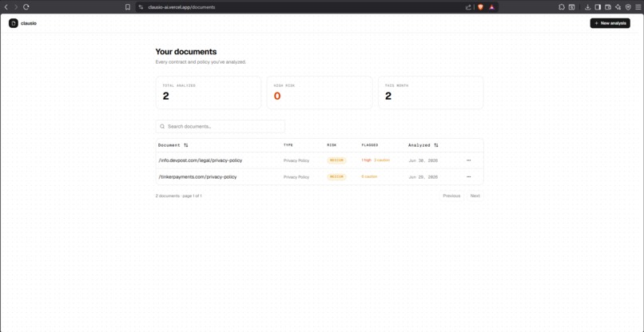Image resolution: width=644 pixels, height=332 pixels.
Task: Focus the Search documents field
Action: (221, 126)
